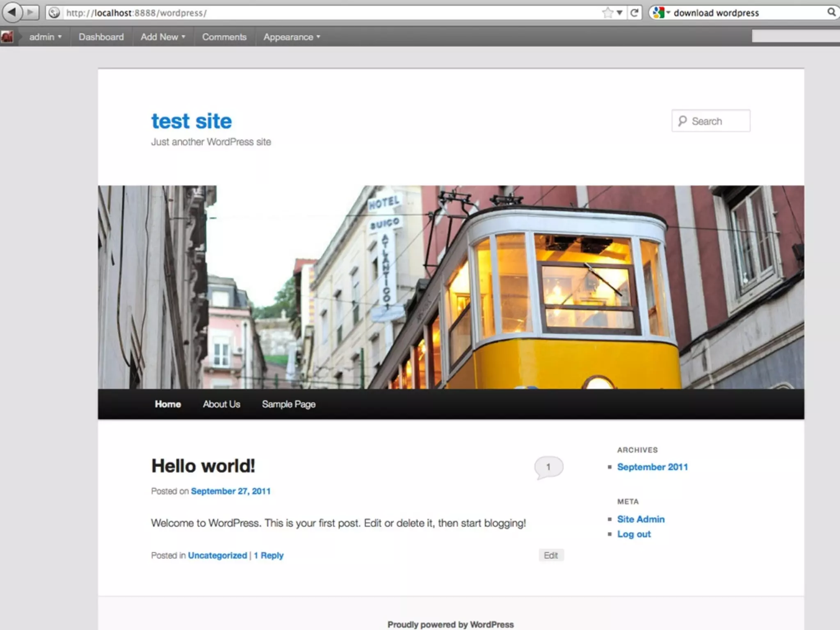The image size is (840, 630).
Task: Click the magnifier icon in browser search box
Action: [x=831, y=12]
